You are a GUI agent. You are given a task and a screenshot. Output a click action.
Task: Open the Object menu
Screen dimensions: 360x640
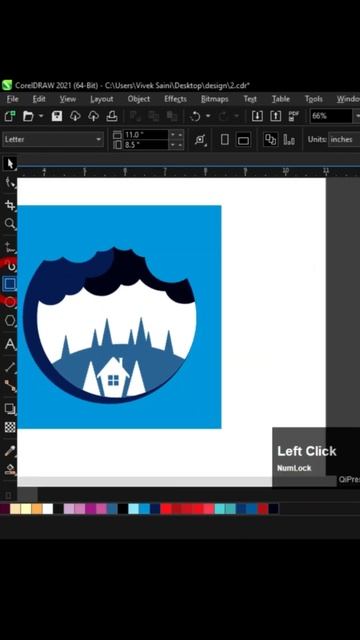point(139,99)
